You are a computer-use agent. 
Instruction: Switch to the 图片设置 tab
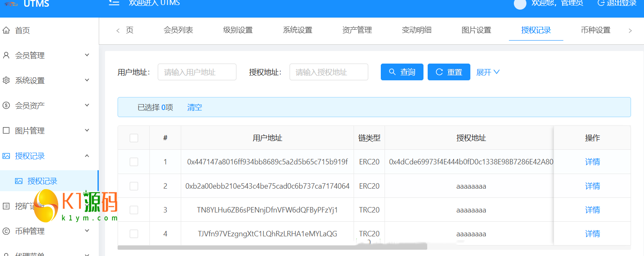point(476,30)
